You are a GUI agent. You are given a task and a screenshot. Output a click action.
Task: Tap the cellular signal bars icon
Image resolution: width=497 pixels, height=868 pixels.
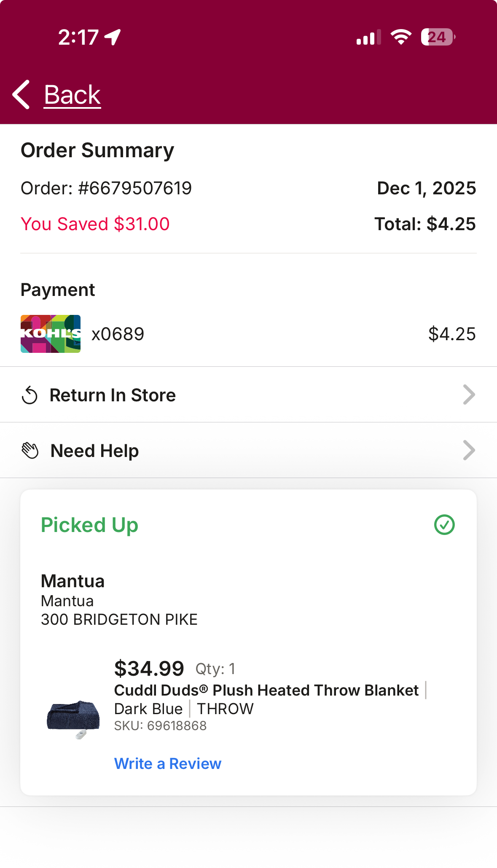369,37
